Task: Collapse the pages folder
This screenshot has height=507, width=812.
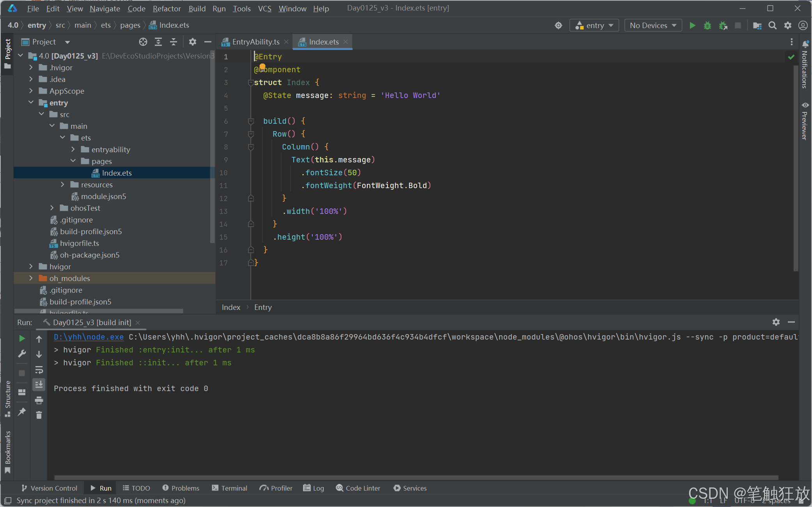Action: point(73,161)
